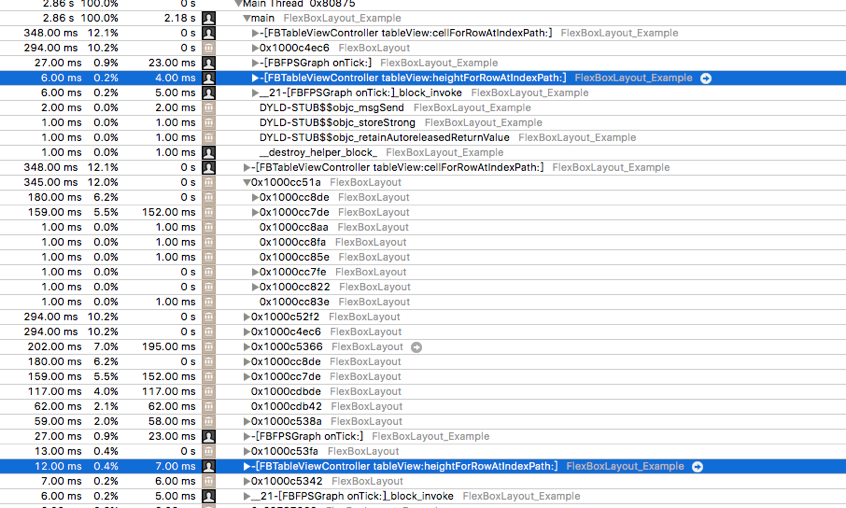This screenshot has height=508, width=846.
Task: Click the user-code icon in the main row
Action: point(209,18)
